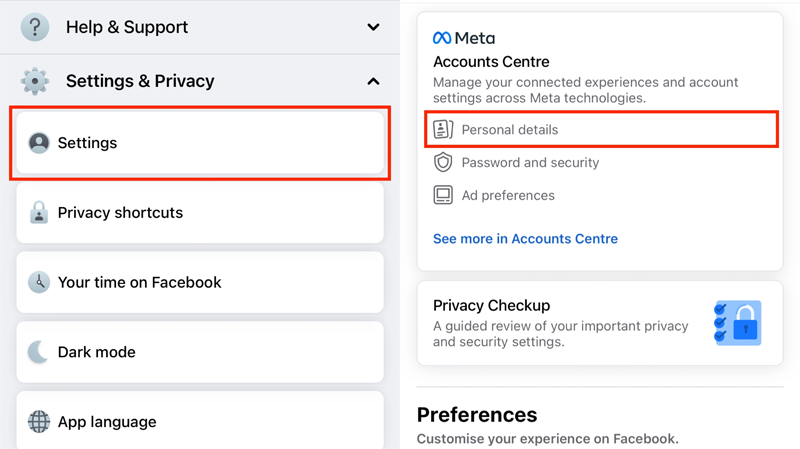Select the Dark mode option
This screenshot has height=449, width=800.
[200, 352]
